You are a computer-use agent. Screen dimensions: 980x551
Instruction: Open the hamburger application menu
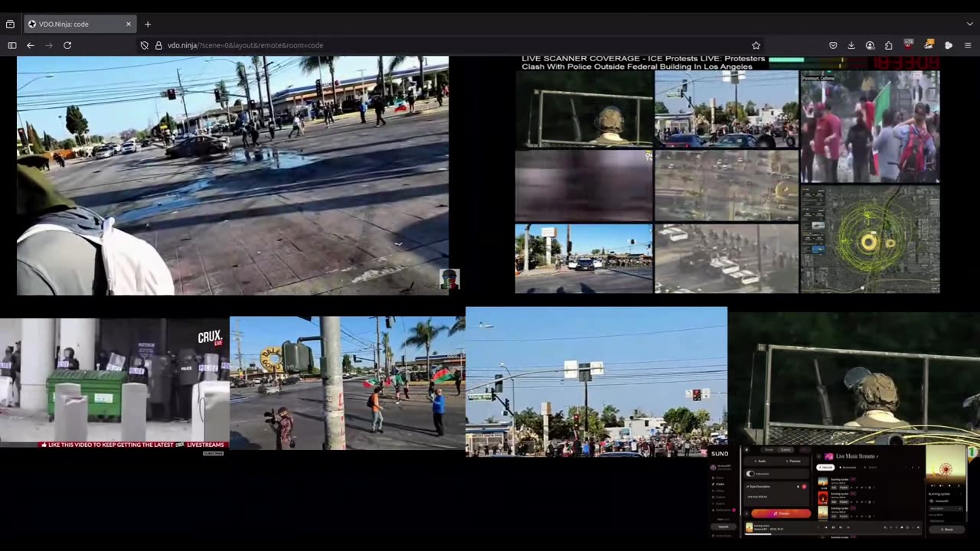(968, 45)
